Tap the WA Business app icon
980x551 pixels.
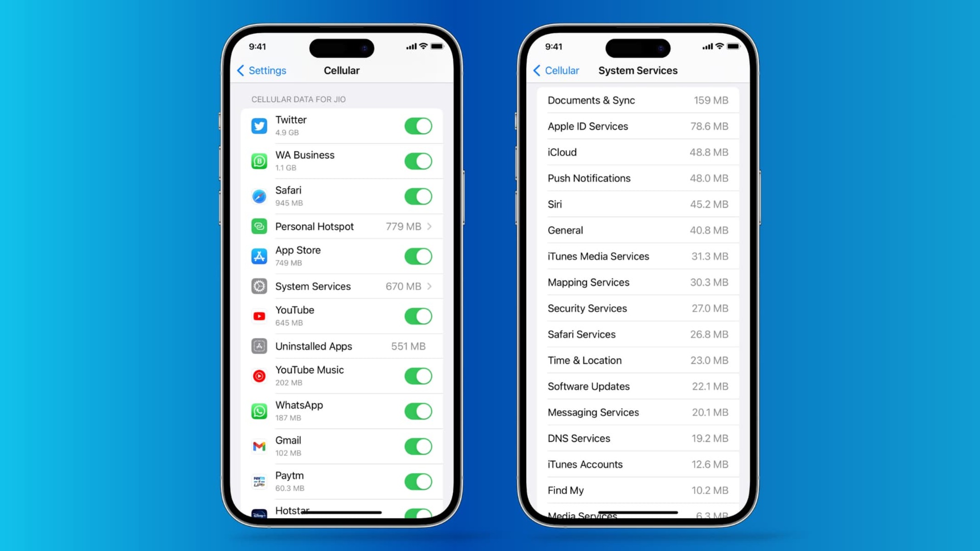click(x=259, y=161)
